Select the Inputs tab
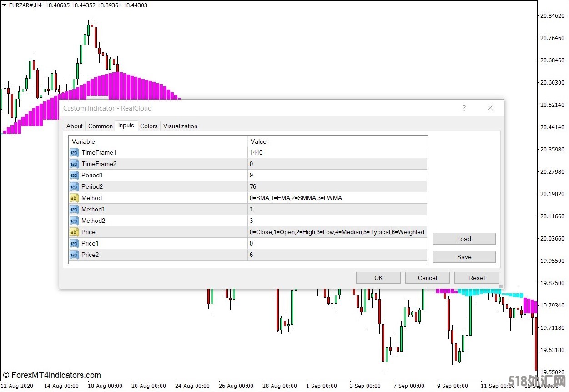The height and width of the screenshot is (392, 569). 126,126
